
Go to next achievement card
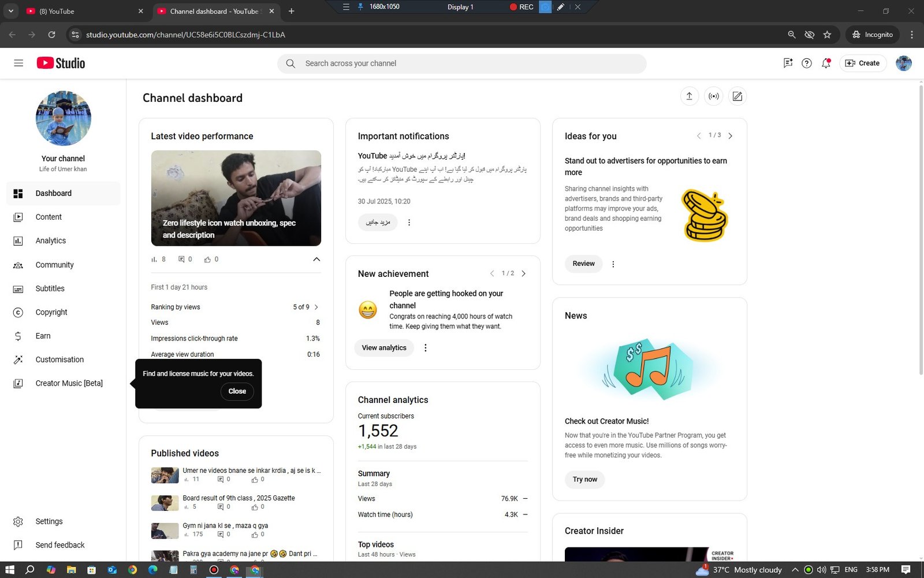(x=524, y=273)
